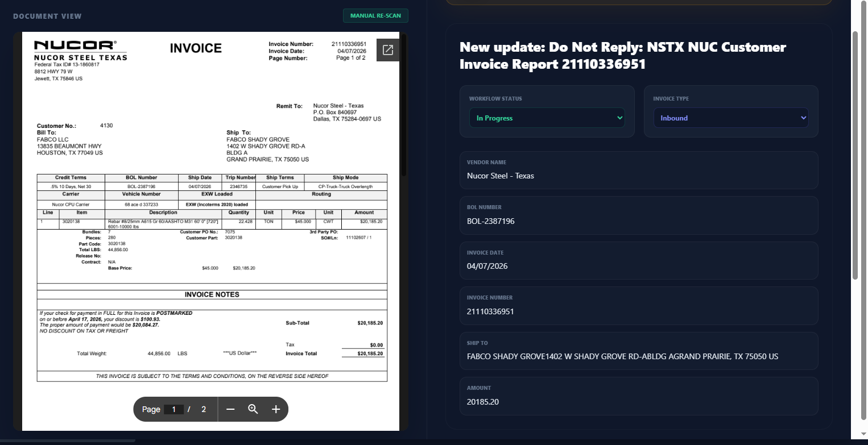Viewport: 868px width, 445px height.
Task: Click the total pages '2' in the PDF toolbar
Action: click(x=204, y=409)
